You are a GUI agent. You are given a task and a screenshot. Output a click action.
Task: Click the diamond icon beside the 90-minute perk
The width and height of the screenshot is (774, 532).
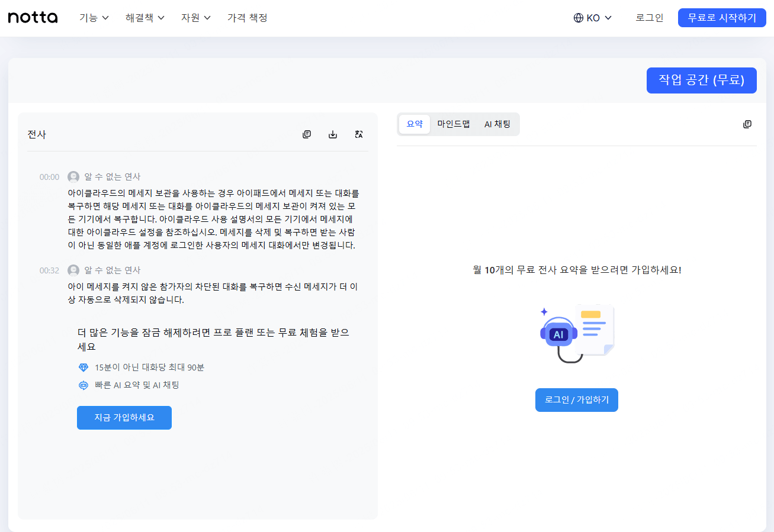[83, 367]
